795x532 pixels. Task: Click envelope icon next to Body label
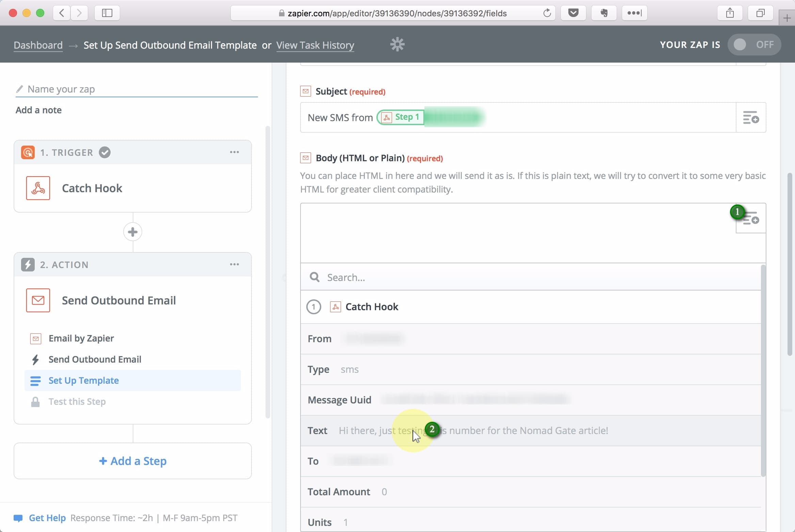306,158
